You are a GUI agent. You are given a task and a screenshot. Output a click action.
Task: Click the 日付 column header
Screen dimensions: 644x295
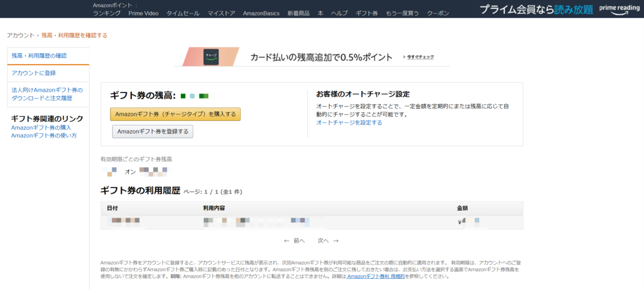click(x=112, y=208)
